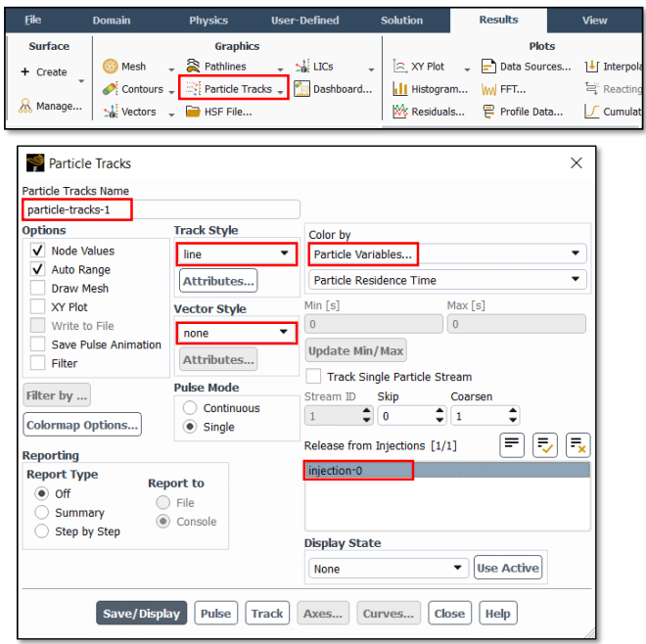Click the Particle Tracks Name field
646x644 pixels.
click(x=161, y=209)
